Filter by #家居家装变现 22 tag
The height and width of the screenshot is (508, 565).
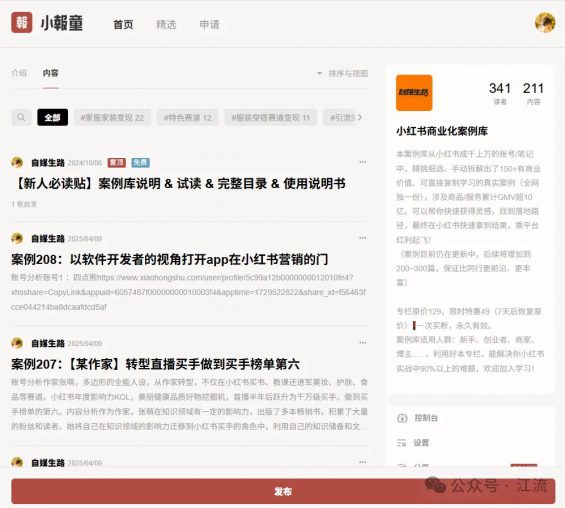coord(112,117)
